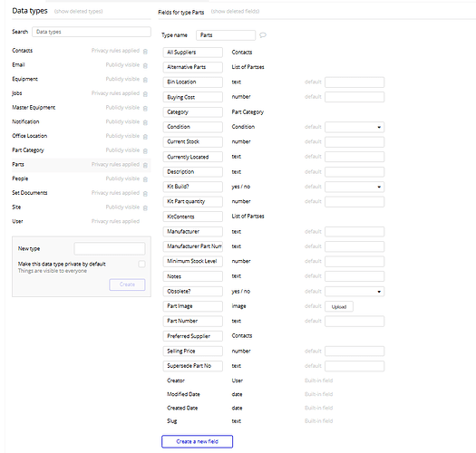The height and width of the screenshot is (453, 476).
Task: Show deleted types link
Action: click(x=78, y=12)
